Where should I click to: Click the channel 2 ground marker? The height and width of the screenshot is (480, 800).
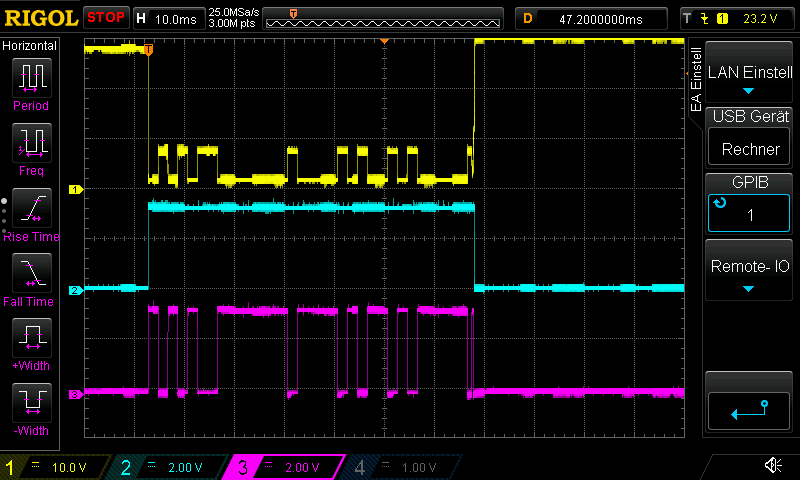pyautogui.click(x=76, y=290)
